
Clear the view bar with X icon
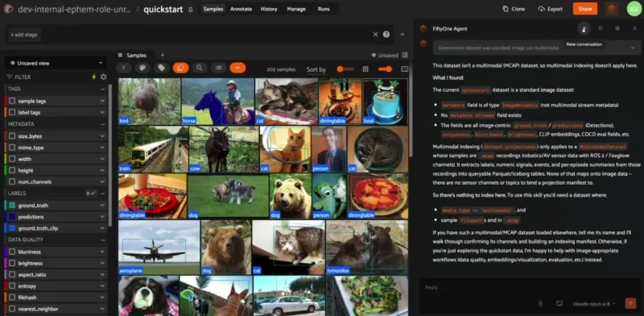tap(375, 35)
